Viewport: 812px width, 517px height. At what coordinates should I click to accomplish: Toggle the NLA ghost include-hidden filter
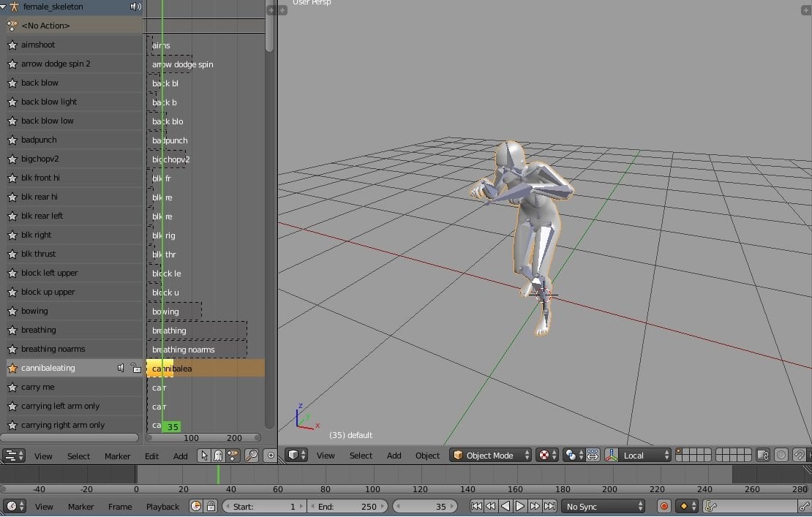tap(218, 456)
